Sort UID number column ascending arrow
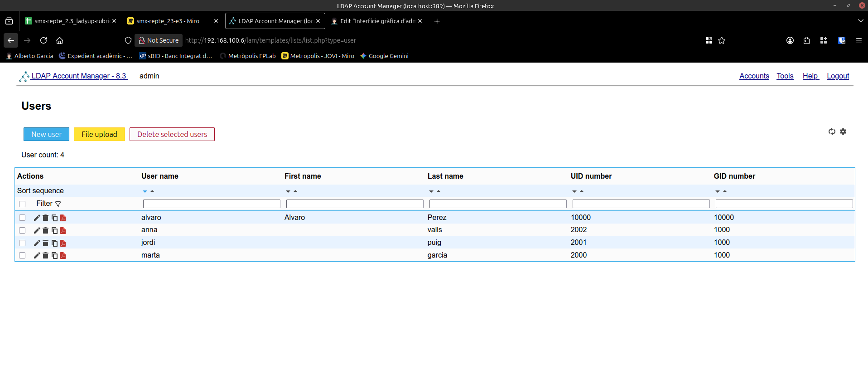868x390 pixels. pos(582,191)
